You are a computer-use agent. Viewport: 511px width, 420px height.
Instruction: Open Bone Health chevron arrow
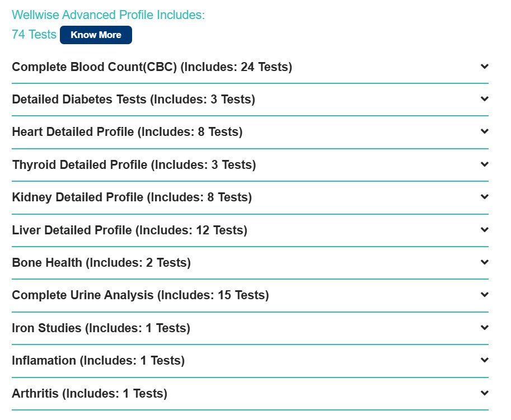click(x=485, y=262)
